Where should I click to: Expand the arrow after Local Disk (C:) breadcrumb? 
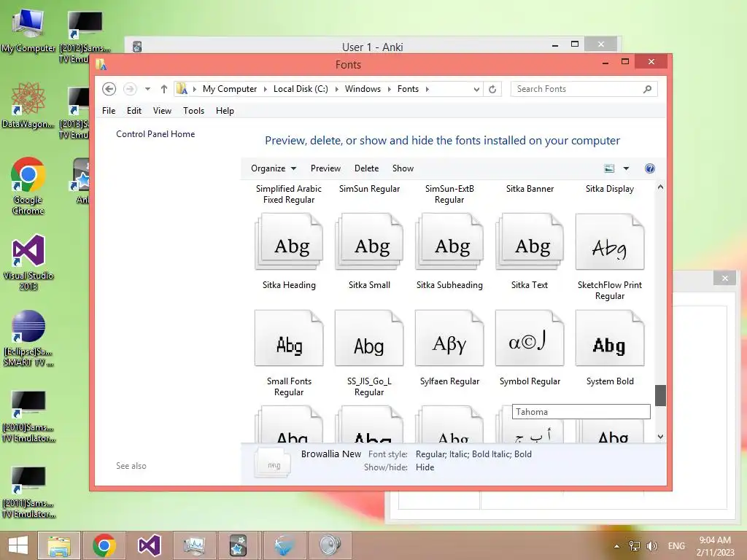(x=337, y=89)
